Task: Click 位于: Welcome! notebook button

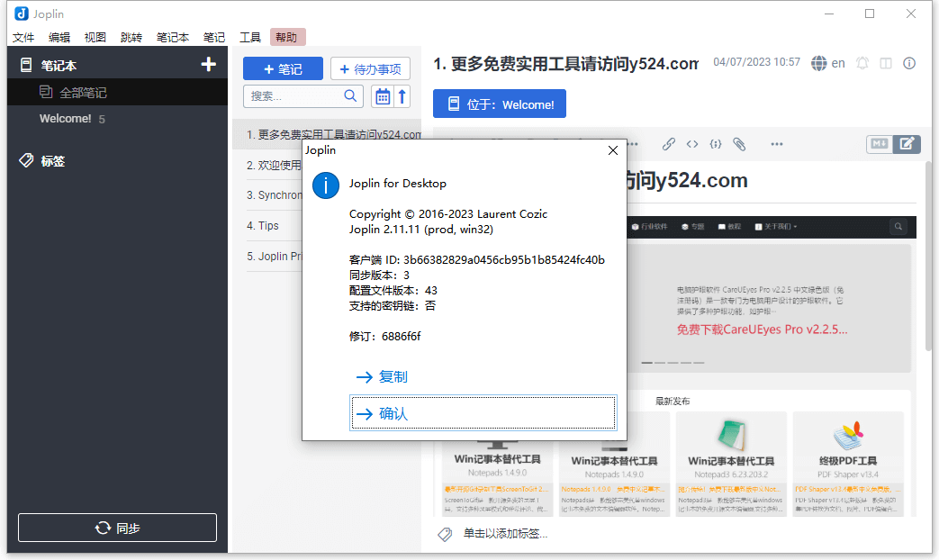Action: pyautogui.click(x=500, y=104)
